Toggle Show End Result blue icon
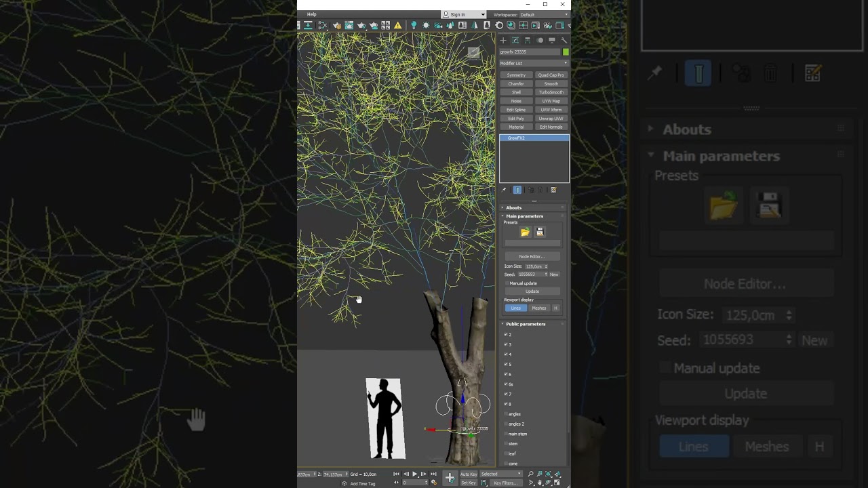 pyautogui.click(x=517, y=190)
